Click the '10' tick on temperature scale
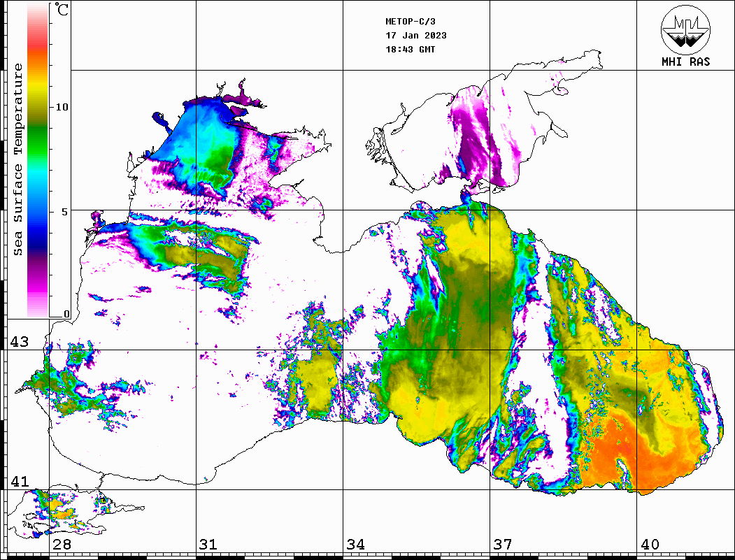Viewport: 735px width, 560px height. (x=62, y=107)
